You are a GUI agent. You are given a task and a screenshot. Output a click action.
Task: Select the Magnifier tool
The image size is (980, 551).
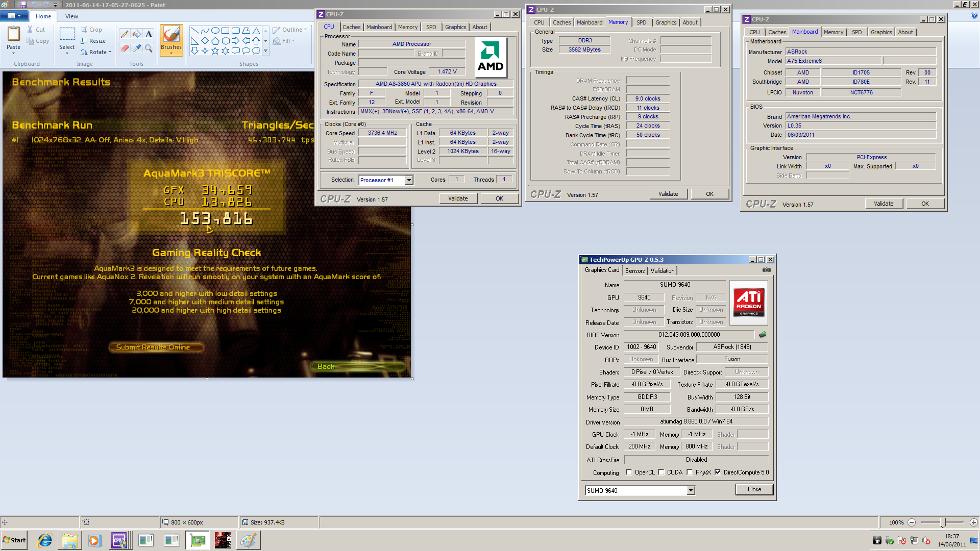149,48
